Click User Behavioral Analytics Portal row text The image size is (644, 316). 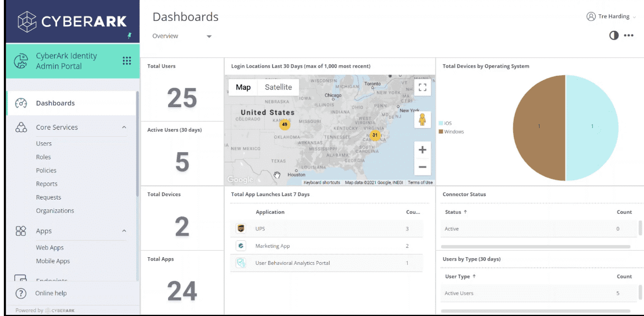(x=292, y=263)
